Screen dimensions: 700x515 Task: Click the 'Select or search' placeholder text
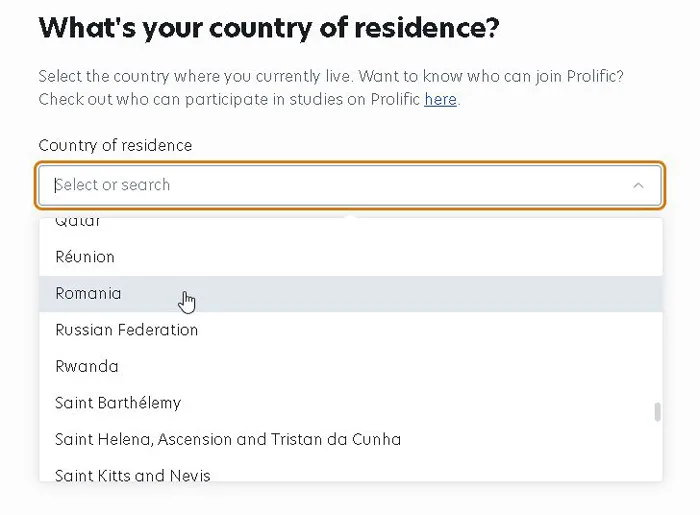112,185
